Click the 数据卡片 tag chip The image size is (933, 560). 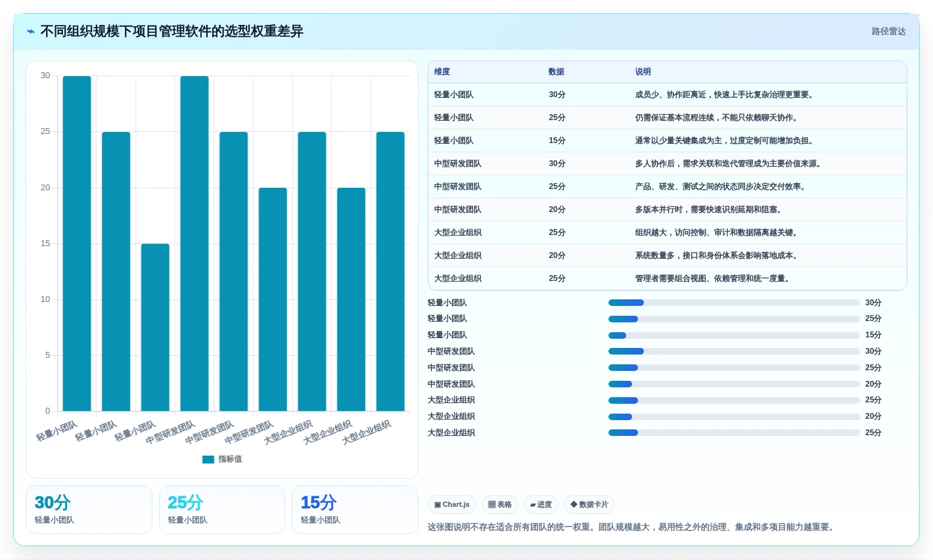pyautogui.click(x=589, y=505)
